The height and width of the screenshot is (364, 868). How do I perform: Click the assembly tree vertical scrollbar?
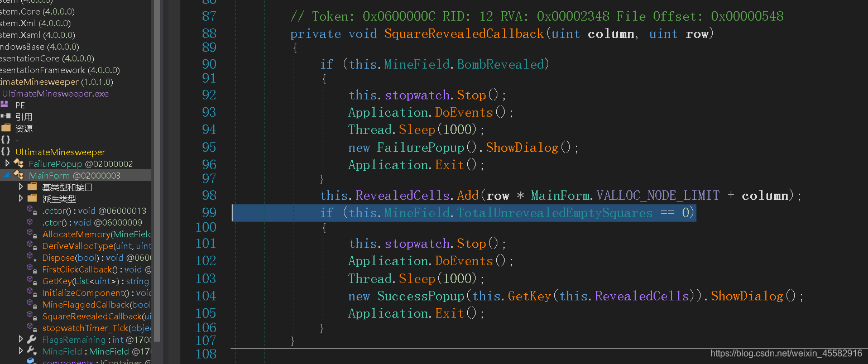point(157,170)
